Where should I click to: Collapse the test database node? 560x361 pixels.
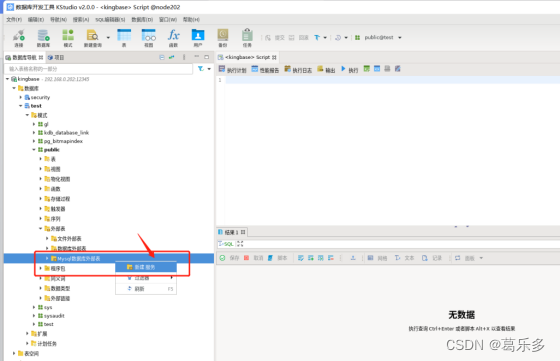21,106
